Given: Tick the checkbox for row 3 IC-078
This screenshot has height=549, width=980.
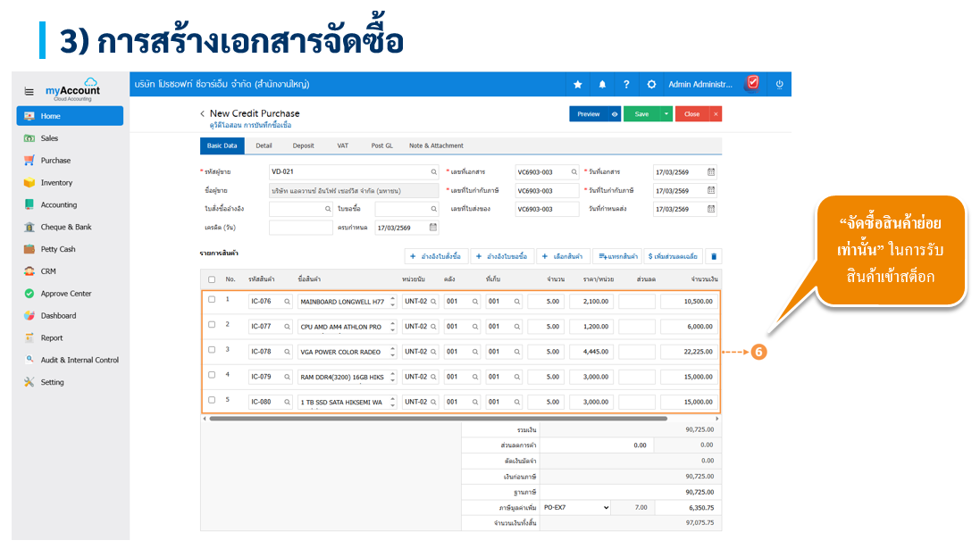Looking at the screenshot, I should click(x=212, y=350).
